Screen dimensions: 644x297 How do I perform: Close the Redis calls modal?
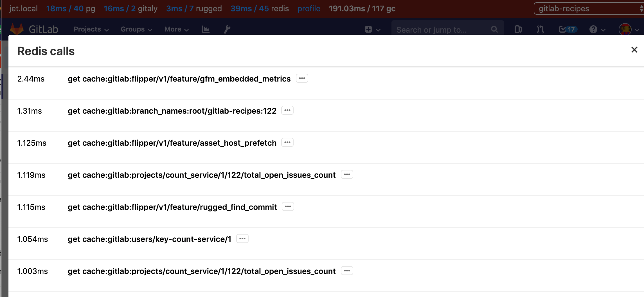pos(634,50)
